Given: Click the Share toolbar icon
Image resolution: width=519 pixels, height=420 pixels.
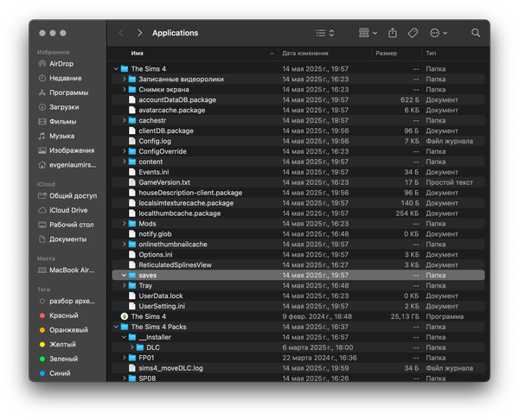Looking at the screenshot, I should [393, 33].
